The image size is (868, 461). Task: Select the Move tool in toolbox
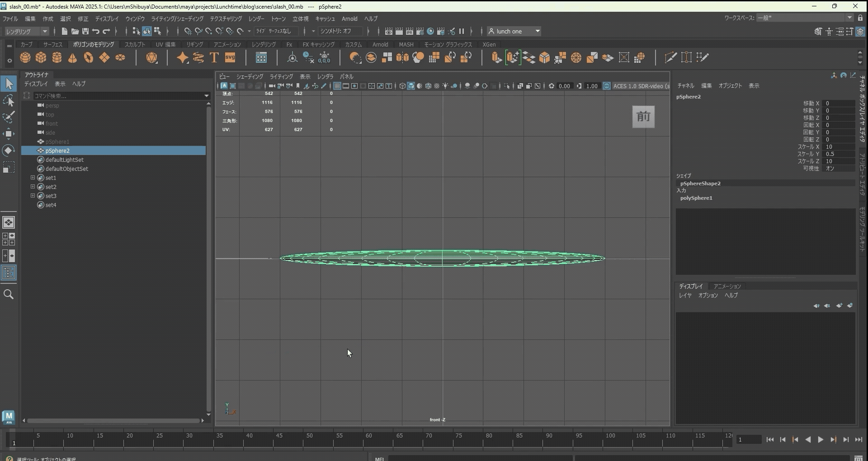(9, 134)
